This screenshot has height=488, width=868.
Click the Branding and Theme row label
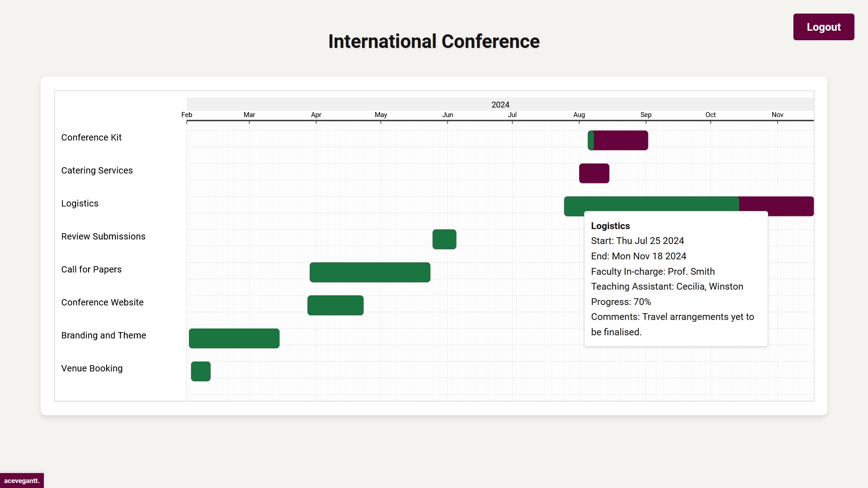pyautogui.click(x=104, y=335)
